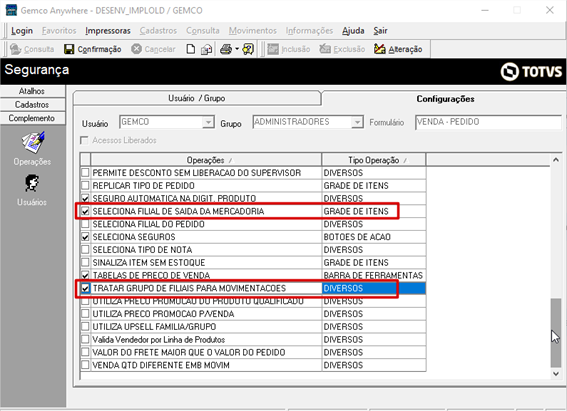Open the Usuários sidebar icon
567x411 pixels.
pyautogui.click(x=32, y=183)
